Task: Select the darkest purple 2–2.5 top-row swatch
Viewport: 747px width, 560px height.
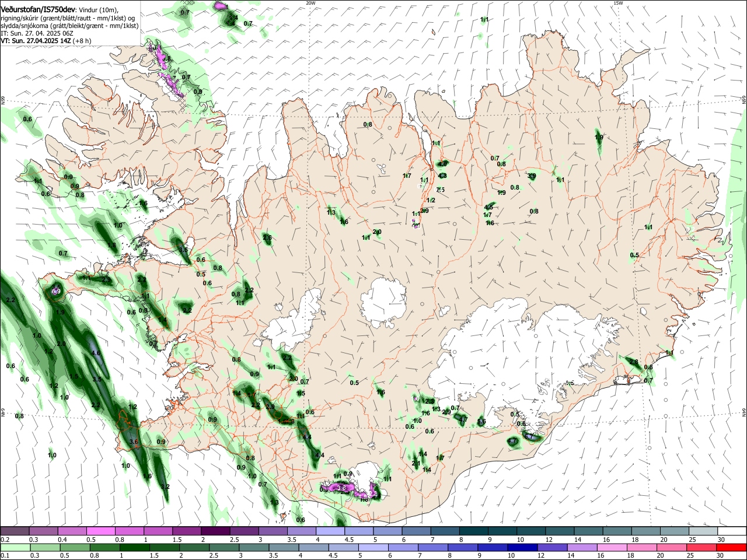Action: click(x=215, y=531)
